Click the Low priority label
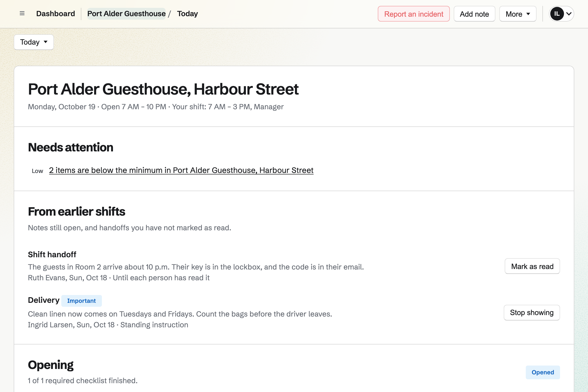Screen dimensions: 588x392 (37, 171)
